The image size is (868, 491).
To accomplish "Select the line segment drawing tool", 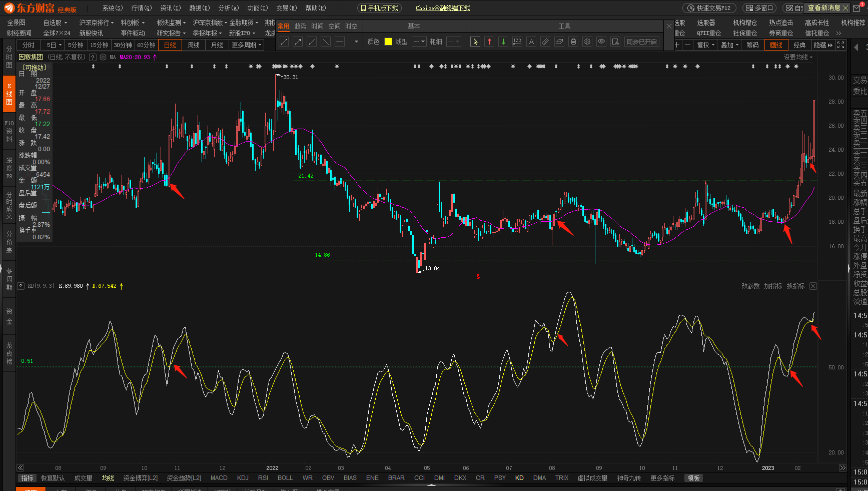I will pyautogui.click(x=284, y=42).
